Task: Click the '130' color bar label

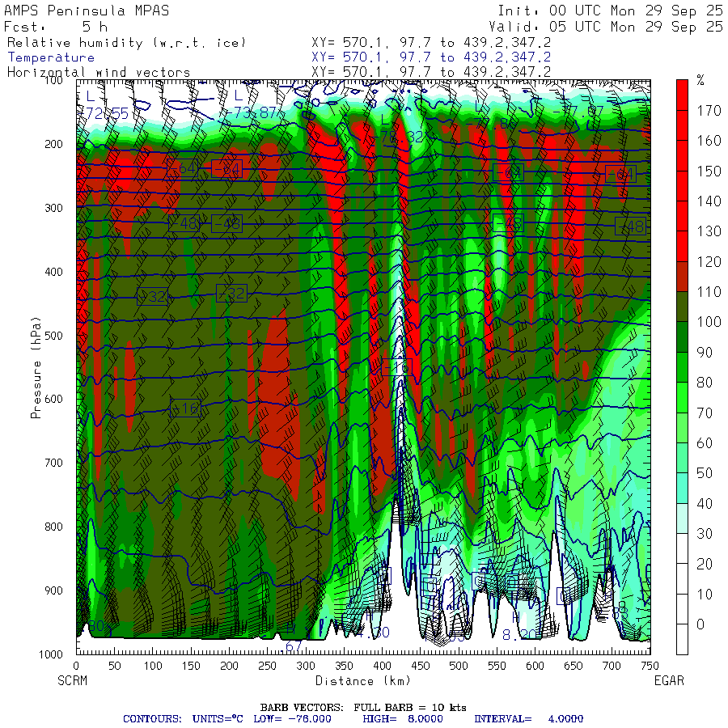Action: click(709, 231)
